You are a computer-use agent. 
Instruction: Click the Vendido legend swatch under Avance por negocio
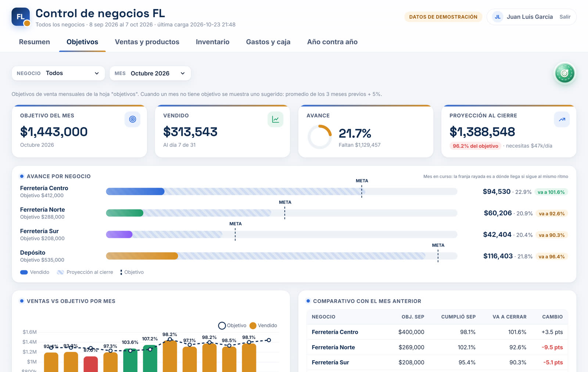click(24, 272)
